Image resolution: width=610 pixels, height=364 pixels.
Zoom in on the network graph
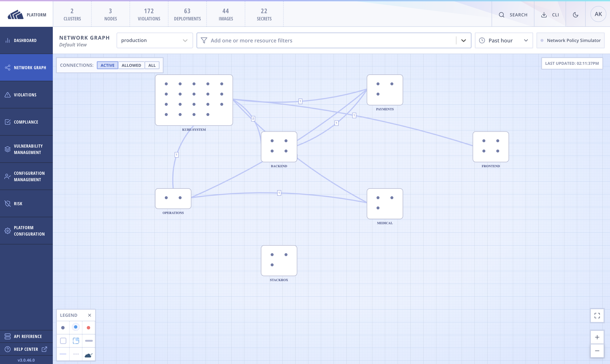[x=597, y=337]
